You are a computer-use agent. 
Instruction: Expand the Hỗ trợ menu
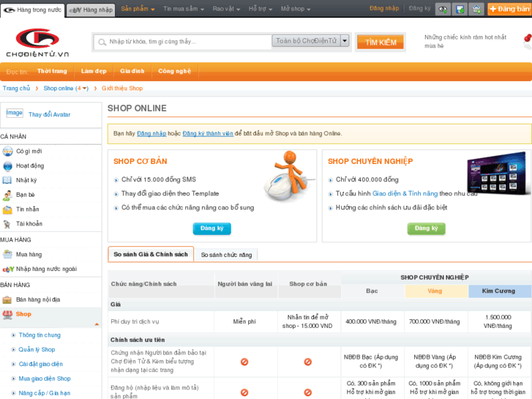261,9
